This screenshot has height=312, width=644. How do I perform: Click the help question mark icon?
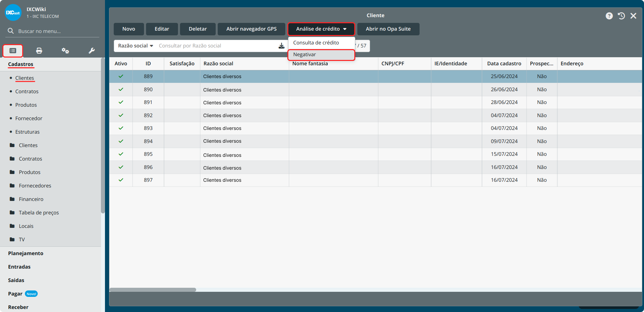[x=609, y=16]
